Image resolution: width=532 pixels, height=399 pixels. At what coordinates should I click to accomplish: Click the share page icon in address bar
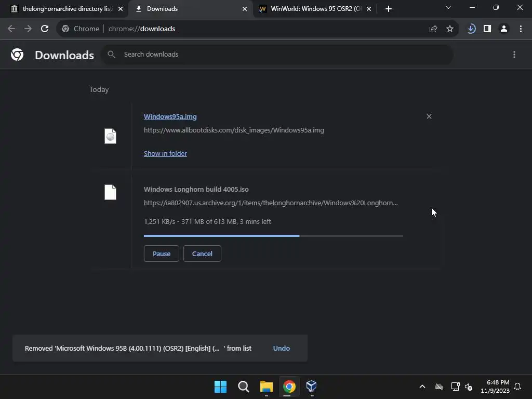[x=433, y=29]
